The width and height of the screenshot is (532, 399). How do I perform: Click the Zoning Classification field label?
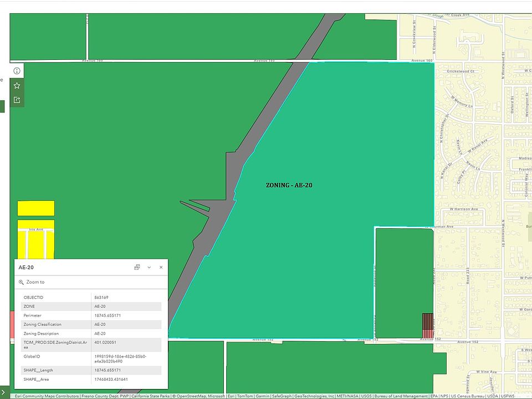[x=43, y=324]
